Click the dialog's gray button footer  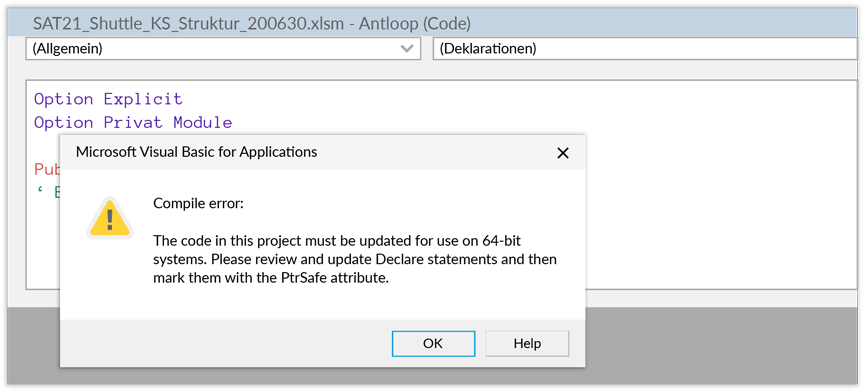323,343
